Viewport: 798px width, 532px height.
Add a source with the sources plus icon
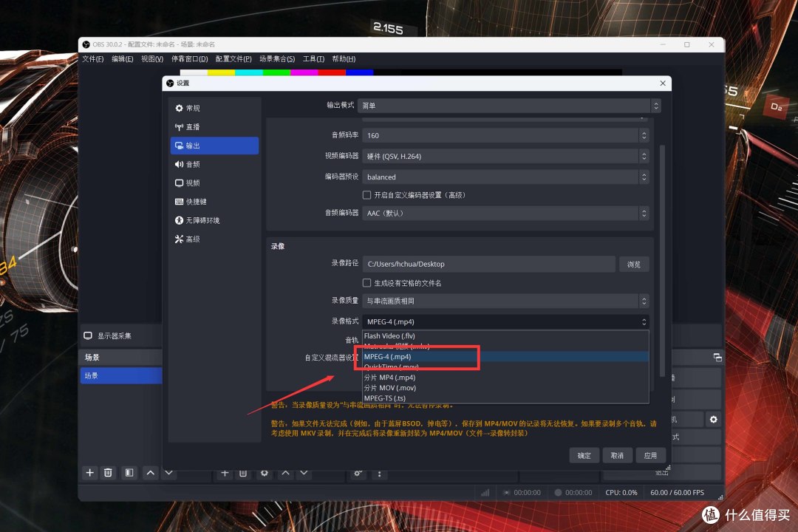[x=225, y=474]
